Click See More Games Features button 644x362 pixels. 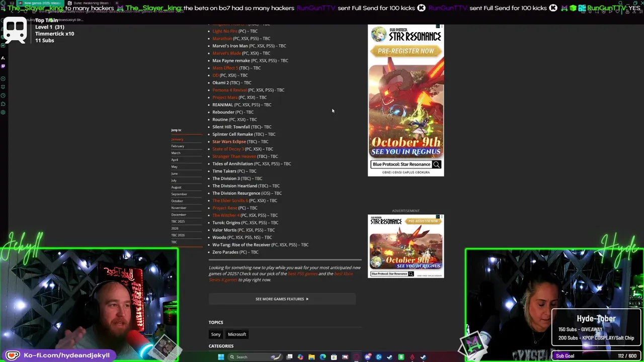(x=282, y=299)
